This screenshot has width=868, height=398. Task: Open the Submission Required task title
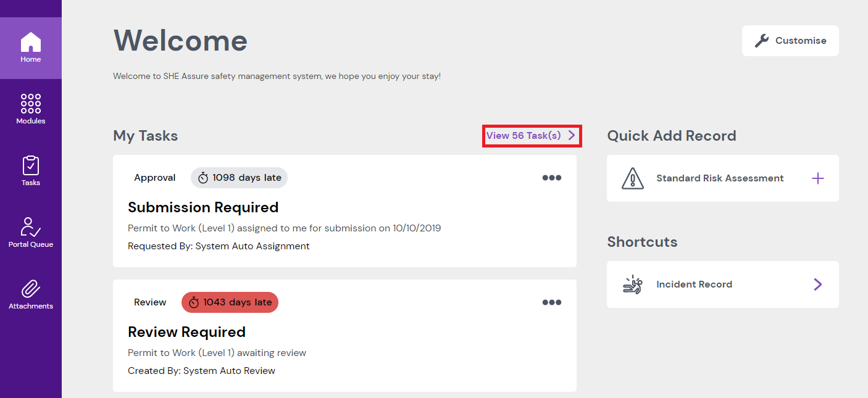(x=203, y=207)
